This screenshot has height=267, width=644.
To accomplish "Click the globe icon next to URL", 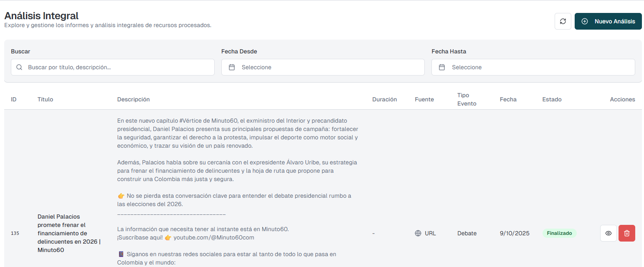I will click(x=418, y=233).
